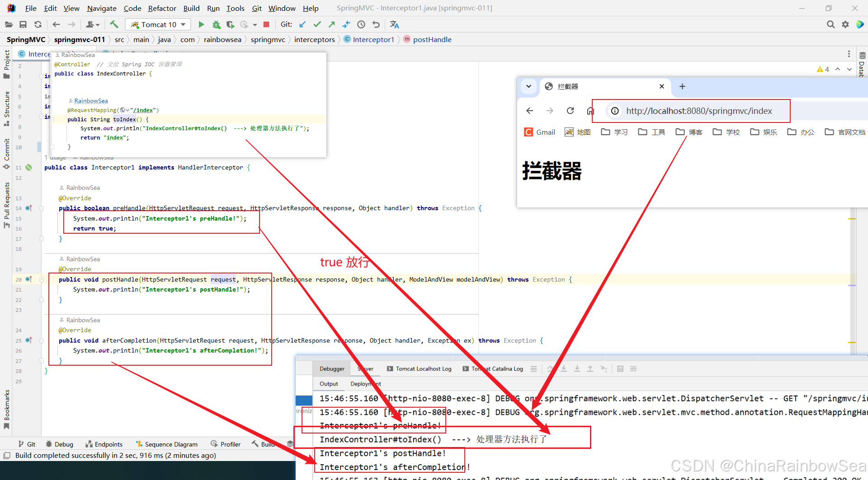
Task: Open IDE settings gear icon
Action: pyautogui.click(x=845, y=24)
